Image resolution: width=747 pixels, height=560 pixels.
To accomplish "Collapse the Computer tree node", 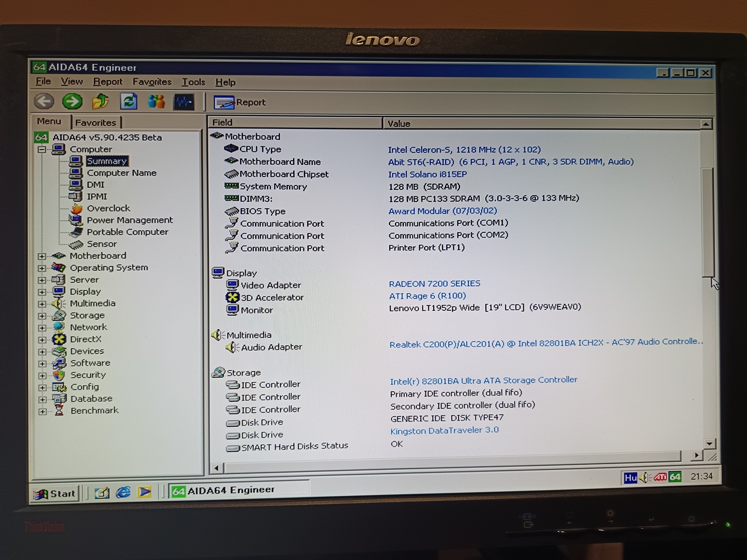I will point(42,150).
